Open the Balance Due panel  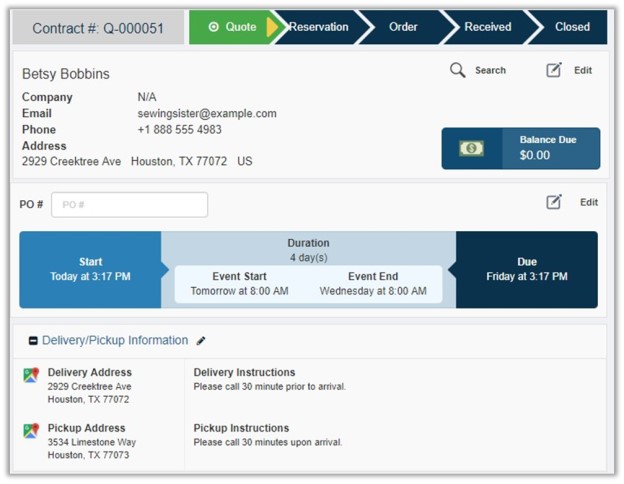pyautogui.click(x=521, y=148)
